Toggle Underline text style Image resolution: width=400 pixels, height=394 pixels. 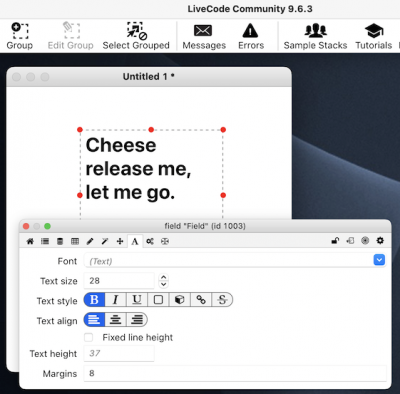point(137,300)
